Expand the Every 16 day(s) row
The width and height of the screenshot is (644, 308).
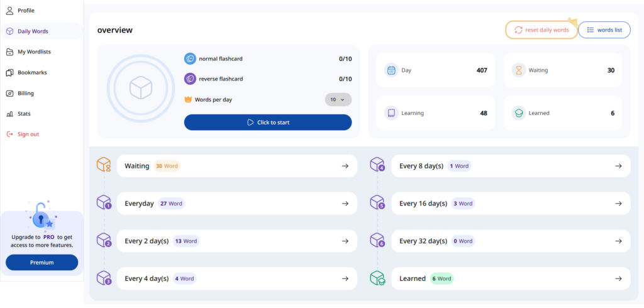[x=618, y=204]
